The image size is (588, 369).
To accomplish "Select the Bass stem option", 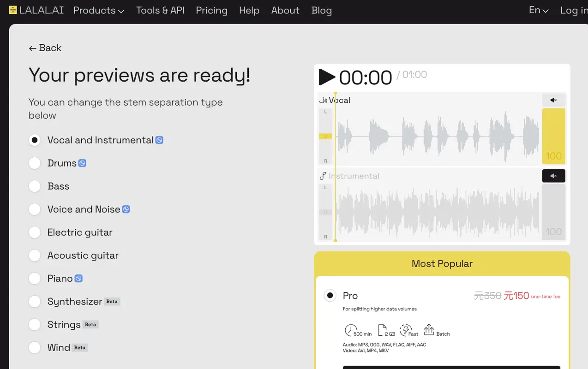I will pyautogui.click(x=35, y=186).
